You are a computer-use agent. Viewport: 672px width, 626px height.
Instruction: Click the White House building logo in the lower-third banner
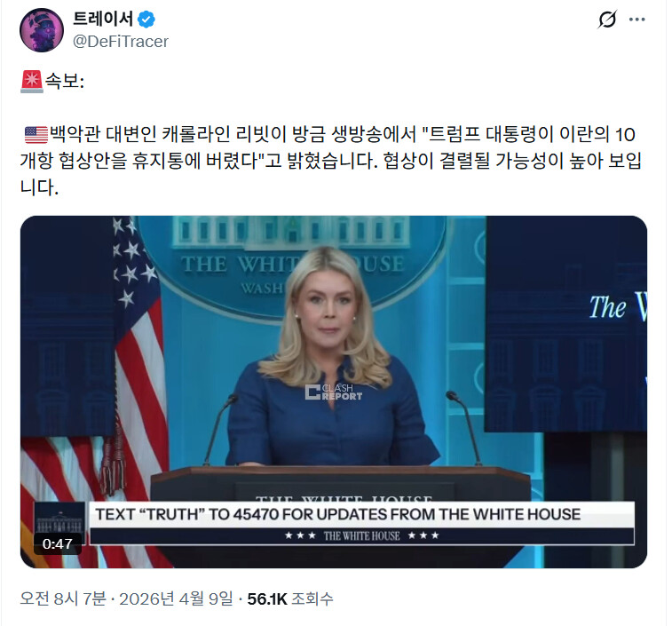point(59,519)
